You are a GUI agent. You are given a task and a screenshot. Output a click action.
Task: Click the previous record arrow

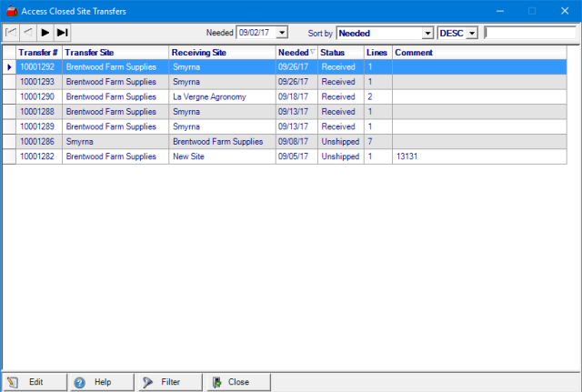click(x=27, y=33)
